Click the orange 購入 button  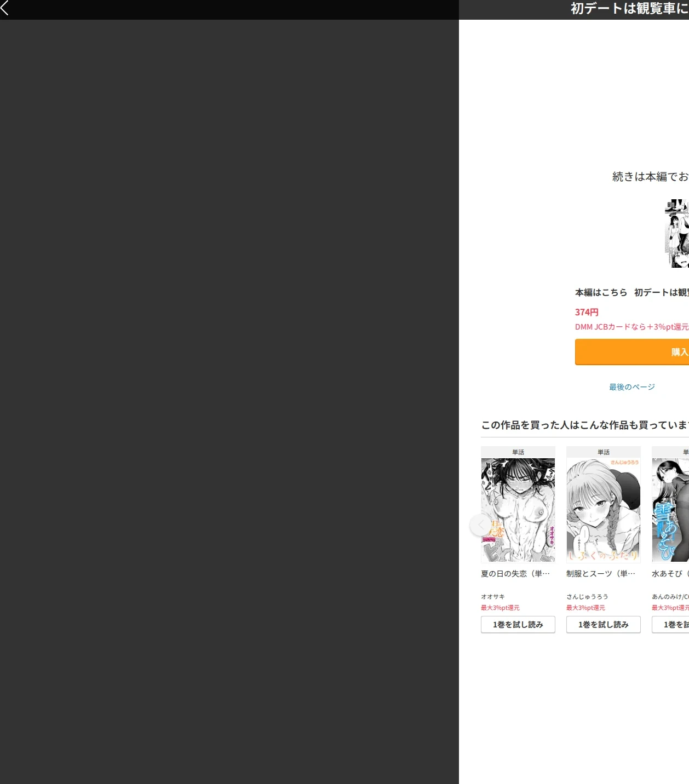point(632,352)
